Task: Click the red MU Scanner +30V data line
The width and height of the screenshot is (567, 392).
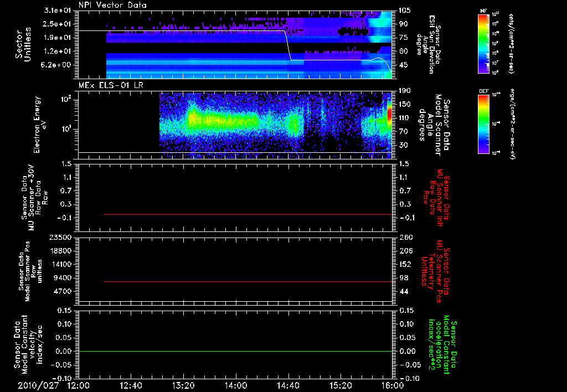Action: [x=248, y=214]
